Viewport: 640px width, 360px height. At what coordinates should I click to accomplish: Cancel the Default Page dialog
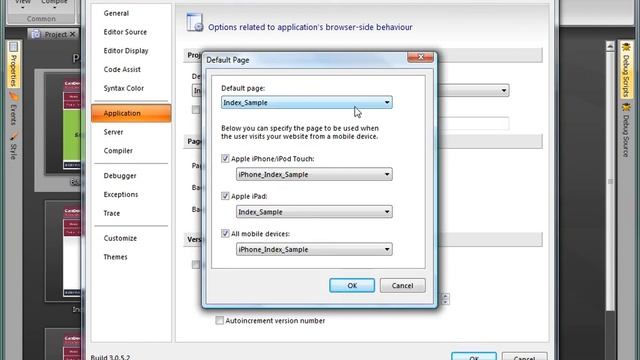click(402, 285)
